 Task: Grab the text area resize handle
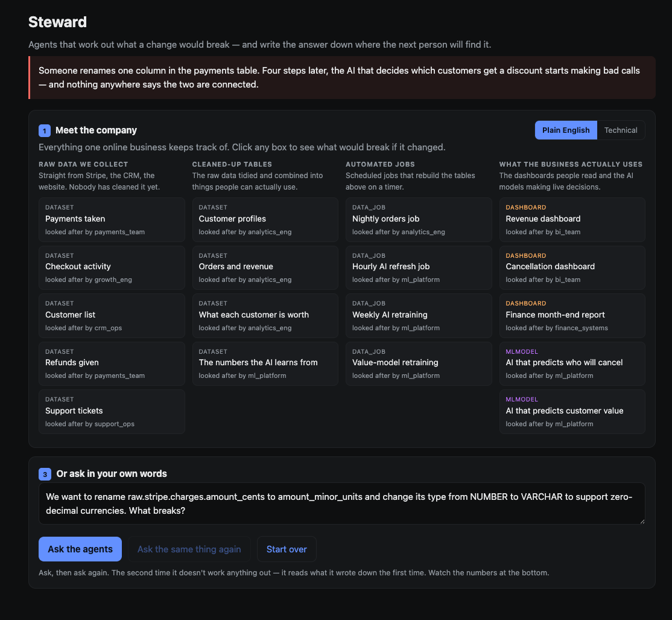tap(642, 521)
